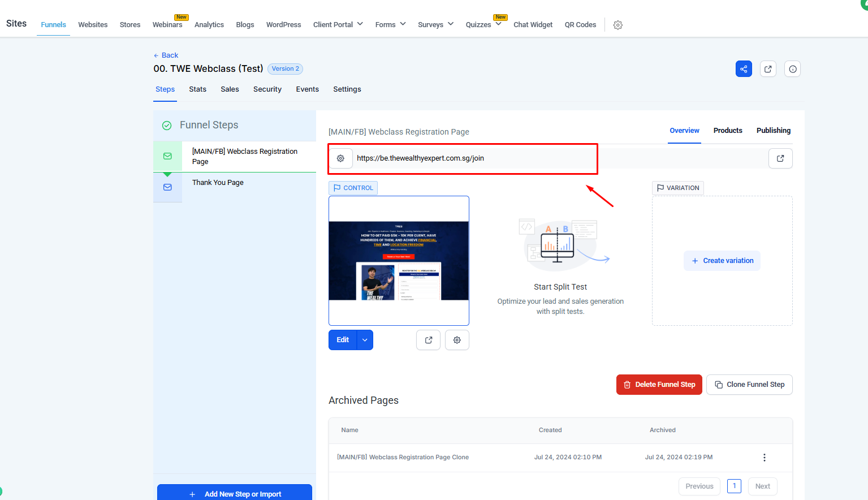Click the Create variation button
The width and height of the screenshot is (868, 500).
[722, 261]
